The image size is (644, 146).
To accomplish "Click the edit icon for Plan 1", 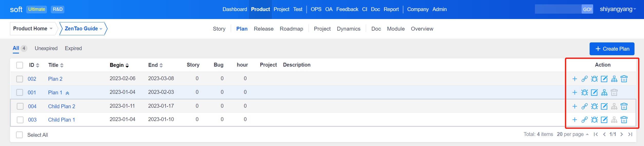I will (594, 93).
